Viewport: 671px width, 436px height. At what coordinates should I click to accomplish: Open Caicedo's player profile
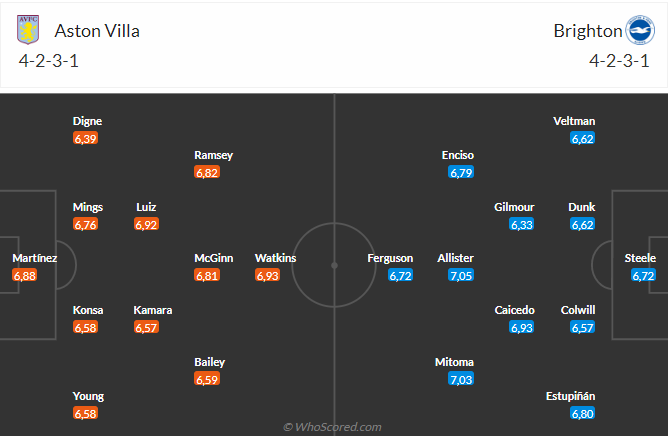[514, 310]
